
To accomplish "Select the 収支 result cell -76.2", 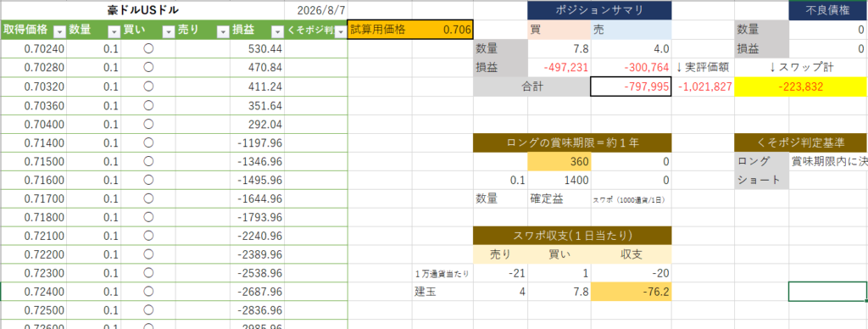I will tap(631, 292).
